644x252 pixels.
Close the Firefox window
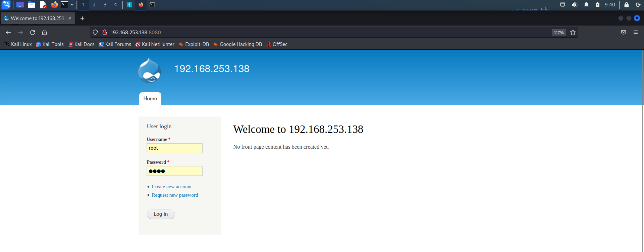tap(637, 18)
